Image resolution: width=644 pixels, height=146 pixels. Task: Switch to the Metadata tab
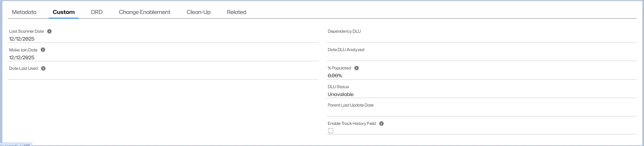(24, 12)
